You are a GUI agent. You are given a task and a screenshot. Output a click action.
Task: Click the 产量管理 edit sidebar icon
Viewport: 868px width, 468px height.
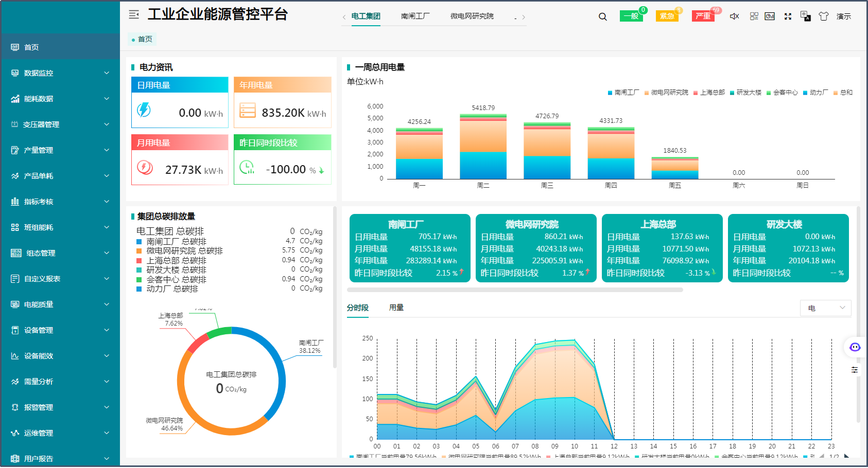tap(15, 150)
